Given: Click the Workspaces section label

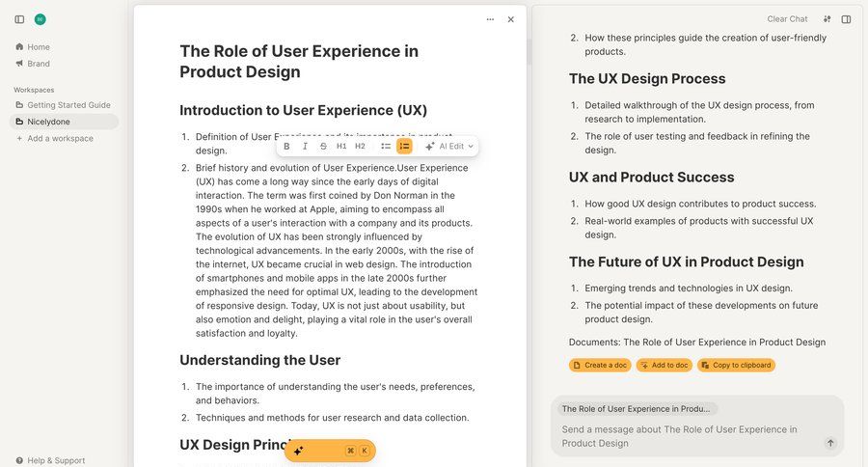Looking at the screenshot, I should click(34, 90).
